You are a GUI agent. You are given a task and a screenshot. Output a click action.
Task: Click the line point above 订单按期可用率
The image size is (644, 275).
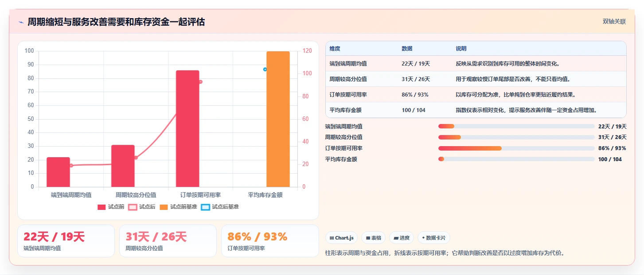[200, 82]
